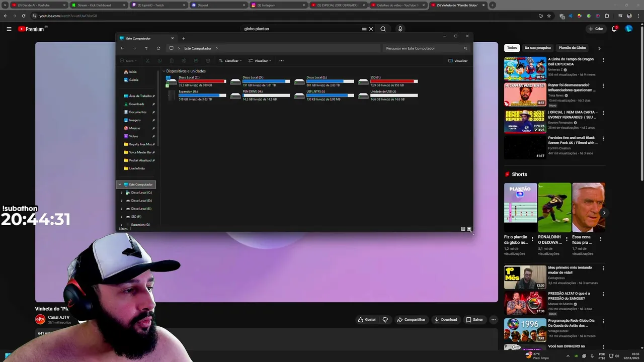Image resolution: width=644 pixels, height=362 pixels.
Task: Open Área de Trabalho in quick access
Action: click(x=140, y=96)
